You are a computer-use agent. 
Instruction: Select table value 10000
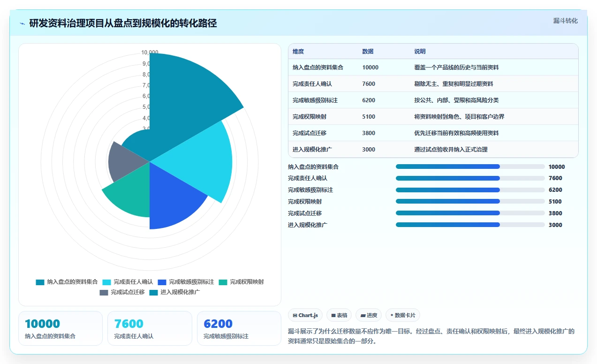click(370, 68)
